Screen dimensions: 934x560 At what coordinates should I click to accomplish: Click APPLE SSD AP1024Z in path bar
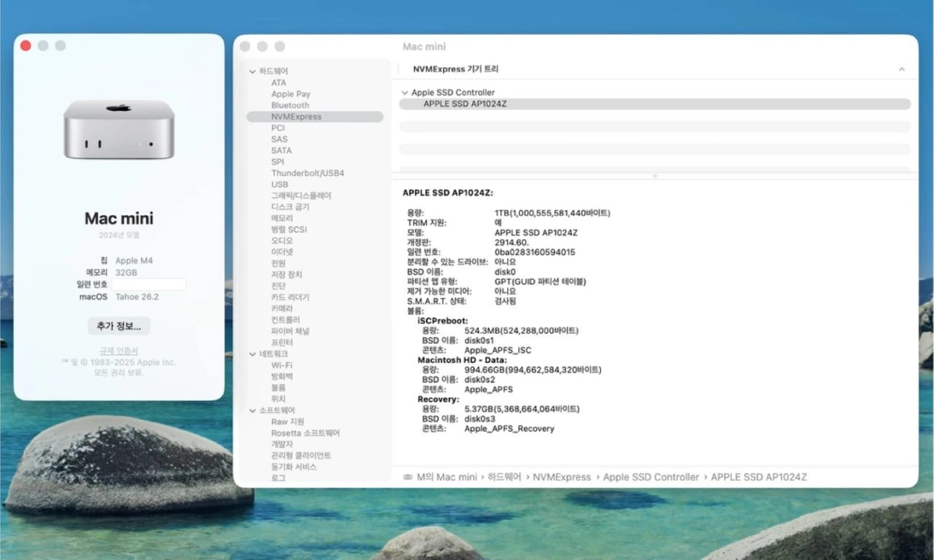(x=758, y=477)
